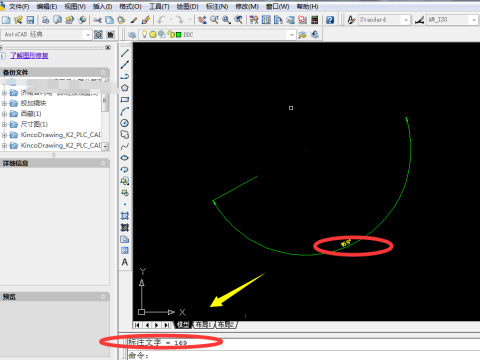Switch to the 布局1 layout tab
The width and height of the screenshot is (480, 360).
point(203,325)
